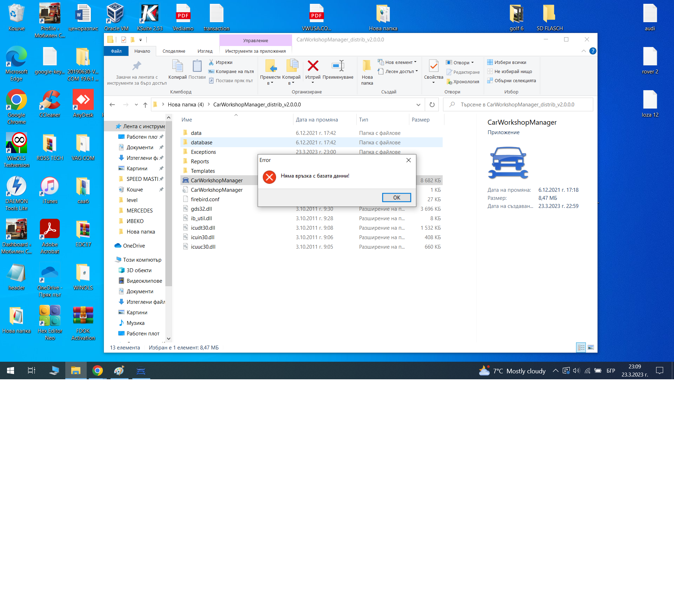This screenshot has width=674, height=616.
Task: Open the Файл menu tab
Action: pos(116,51)
